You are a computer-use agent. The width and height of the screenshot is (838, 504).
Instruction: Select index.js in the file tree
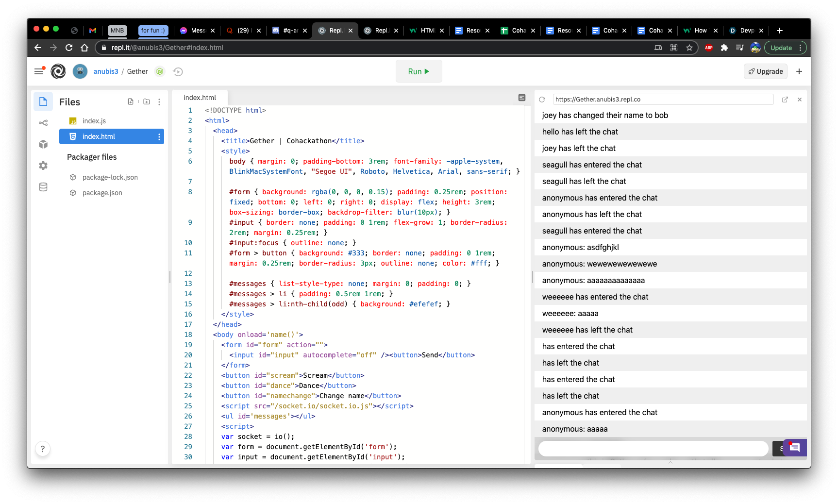point(94,121)
